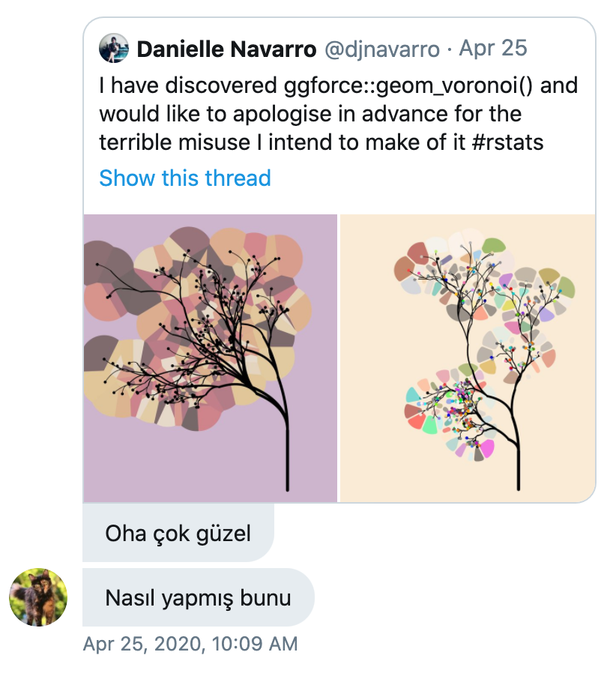Open Danielle Navarro's profile avatar
616x676 pixels.
[x=114, y=48]
